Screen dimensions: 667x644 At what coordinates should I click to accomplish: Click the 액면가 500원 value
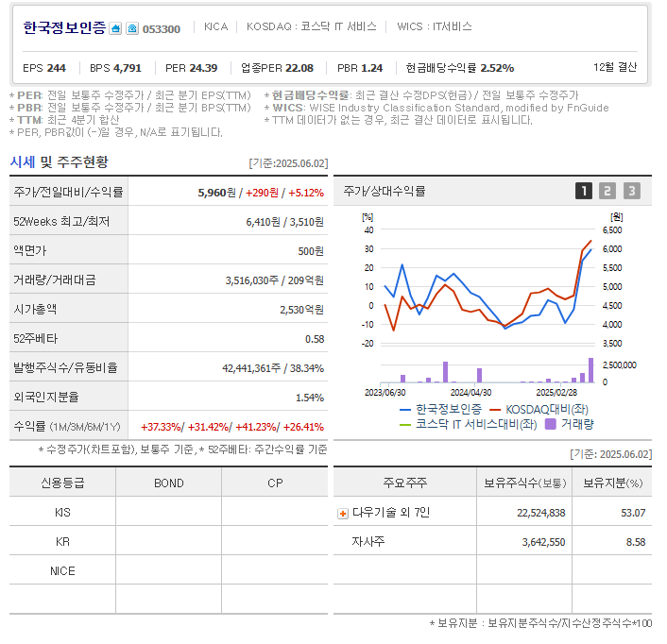tap(311, 251)
